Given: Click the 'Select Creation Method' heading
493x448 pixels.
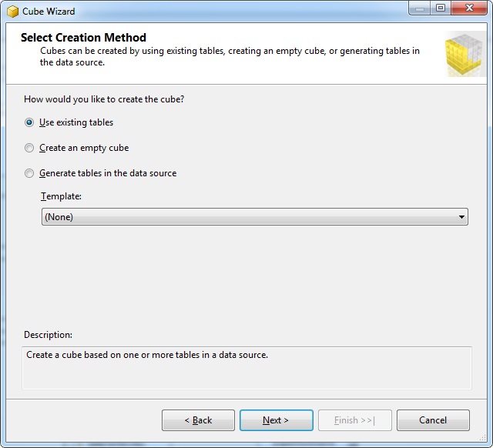Looking at the screenshot, I should 83,38.
